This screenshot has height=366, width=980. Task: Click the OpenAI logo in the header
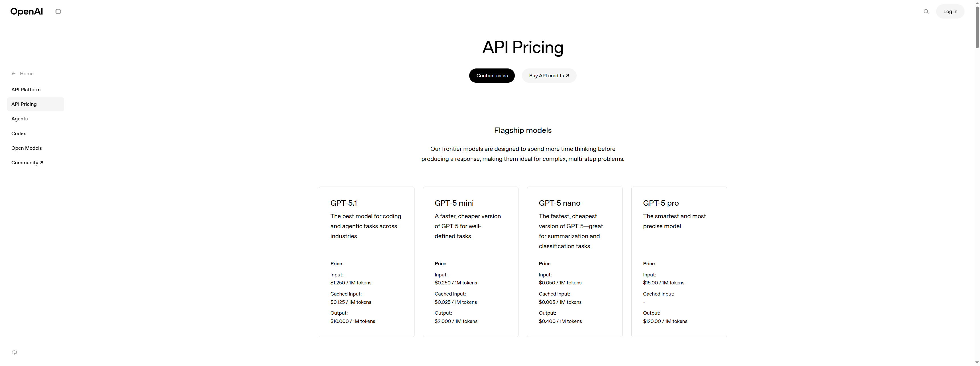[26, 11]
